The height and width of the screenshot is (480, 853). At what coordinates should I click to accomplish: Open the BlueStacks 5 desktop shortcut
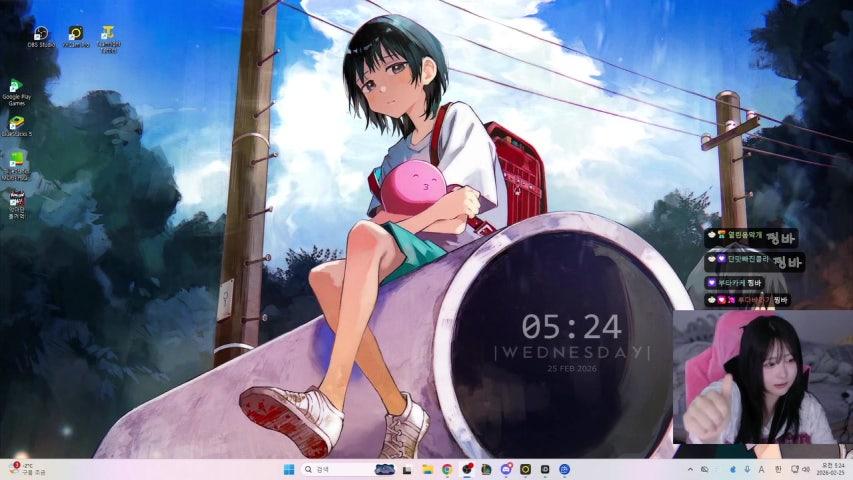[16, 126]
